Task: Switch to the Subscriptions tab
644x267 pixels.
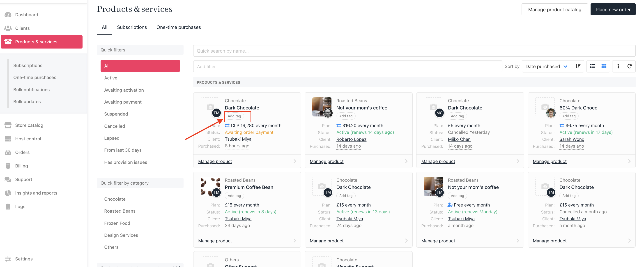Action: (x=132, y=27)
